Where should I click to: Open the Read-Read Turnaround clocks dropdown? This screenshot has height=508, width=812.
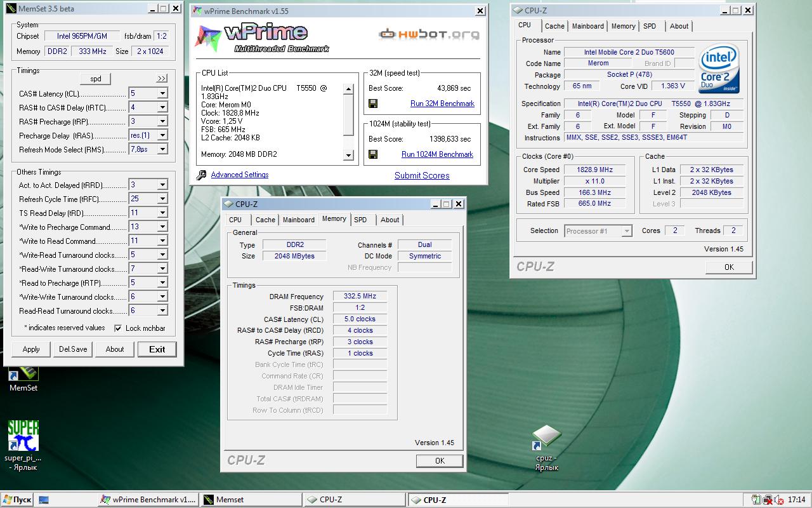[162, 311]
